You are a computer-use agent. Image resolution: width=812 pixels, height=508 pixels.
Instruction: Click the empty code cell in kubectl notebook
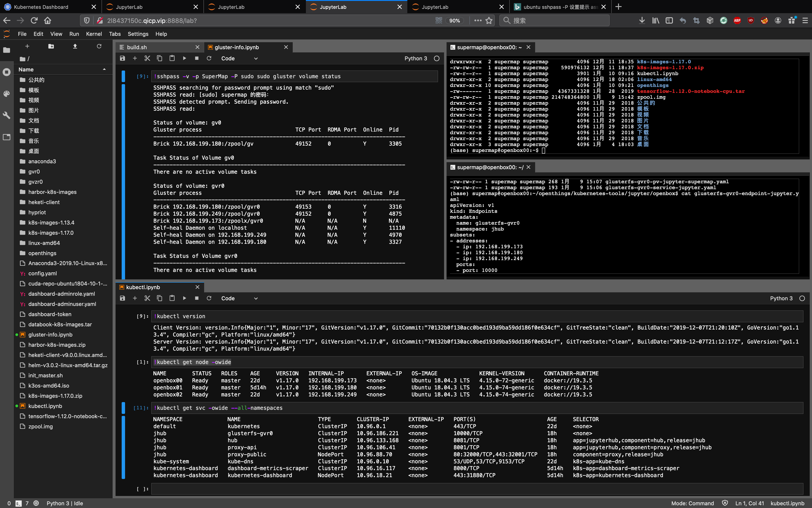click(x=477, y=489)
